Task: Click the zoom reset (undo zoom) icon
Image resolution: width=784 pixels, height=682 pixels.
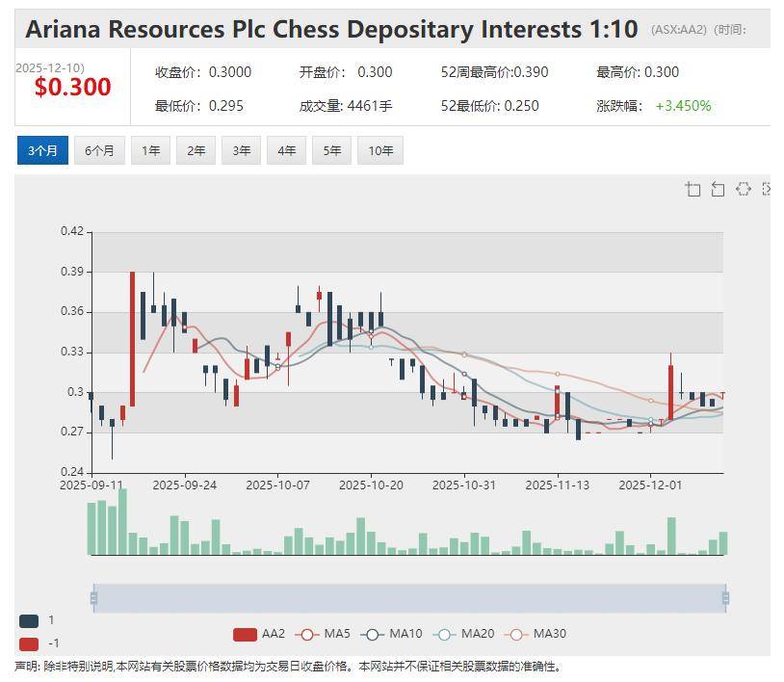Action: coord(718,190)
